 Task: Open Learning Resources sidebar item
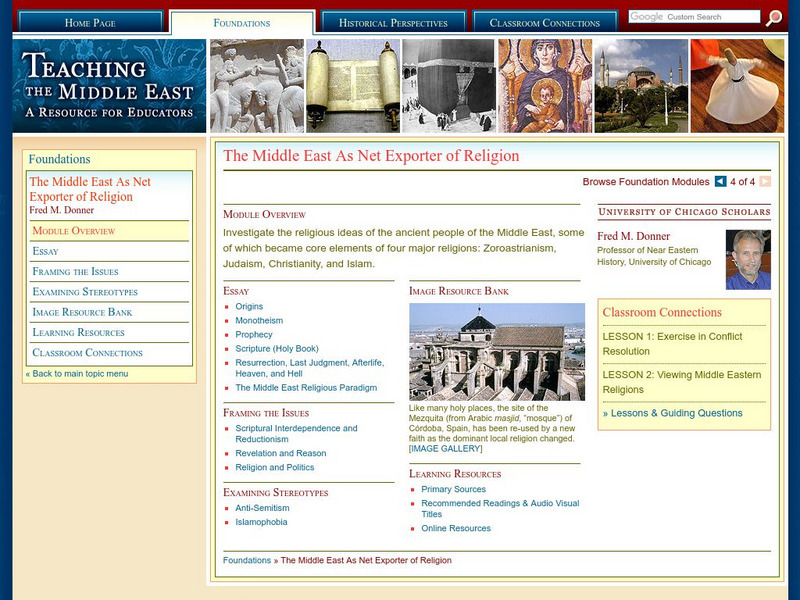[109, 333]
